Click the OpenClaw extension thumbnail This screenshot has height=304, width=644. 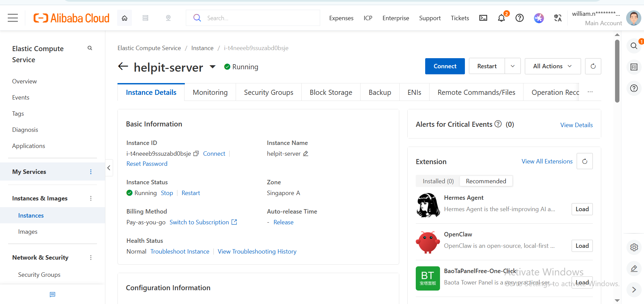428,242
